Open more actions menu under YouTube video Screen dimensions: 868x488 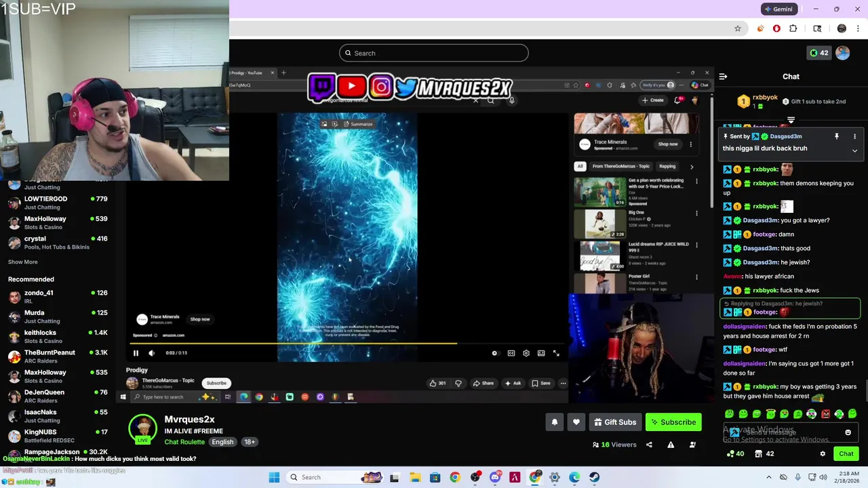click(563, 383)
